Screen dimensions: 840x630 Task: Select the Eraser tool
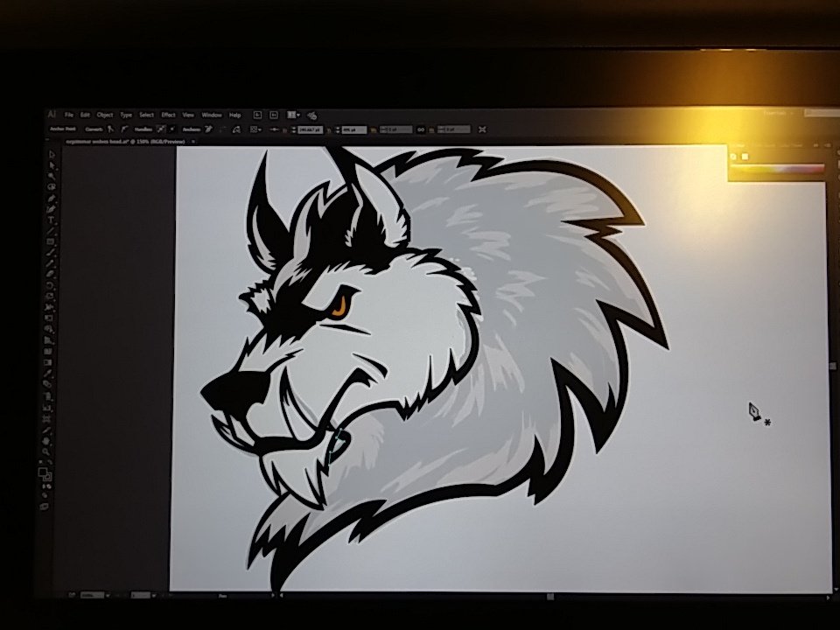coord(51,274)
